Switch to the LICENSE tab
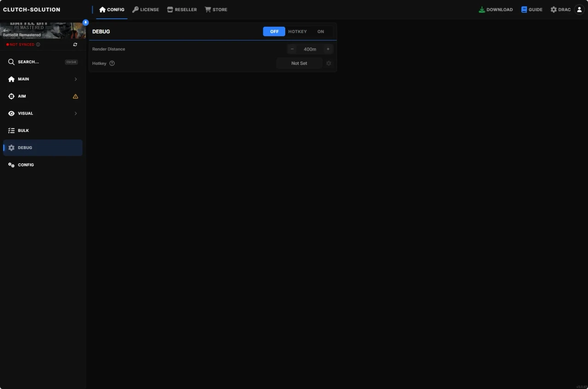 point(146,10)
